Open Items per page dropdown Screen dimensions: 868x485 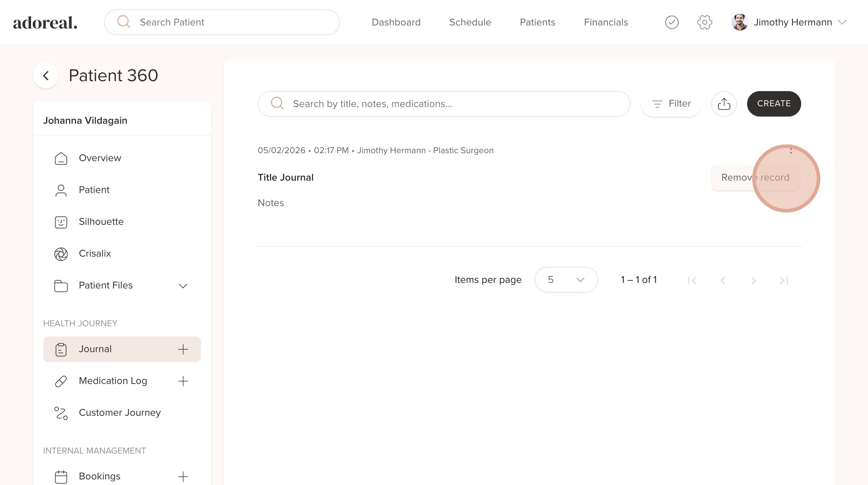[566, 280]
